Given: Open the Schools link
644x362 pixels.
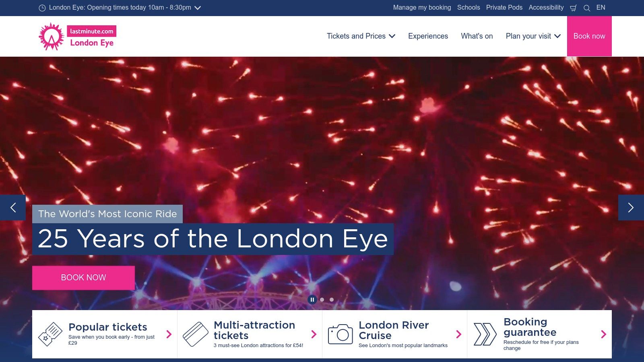Looking at the screenshot, I should (x=469, y=8).
